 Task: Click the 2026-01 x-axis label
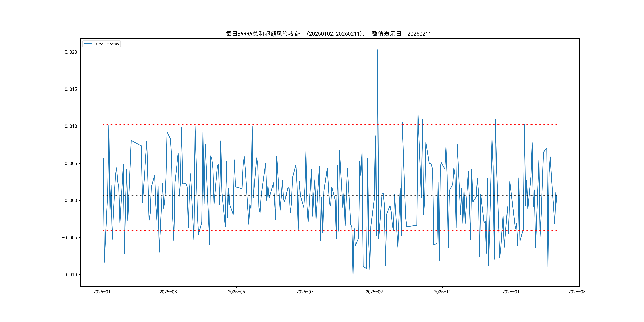(511, 292)
